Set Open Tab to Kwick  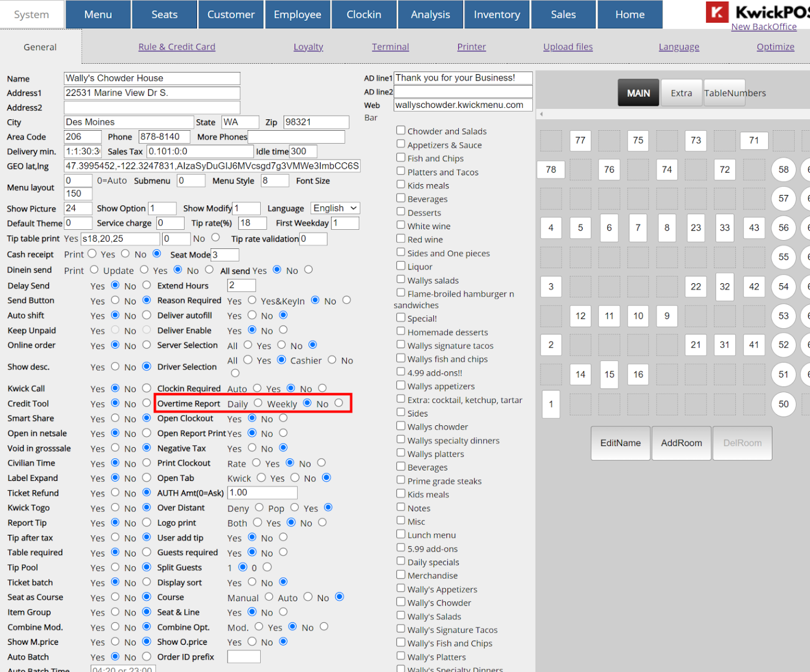261,478
